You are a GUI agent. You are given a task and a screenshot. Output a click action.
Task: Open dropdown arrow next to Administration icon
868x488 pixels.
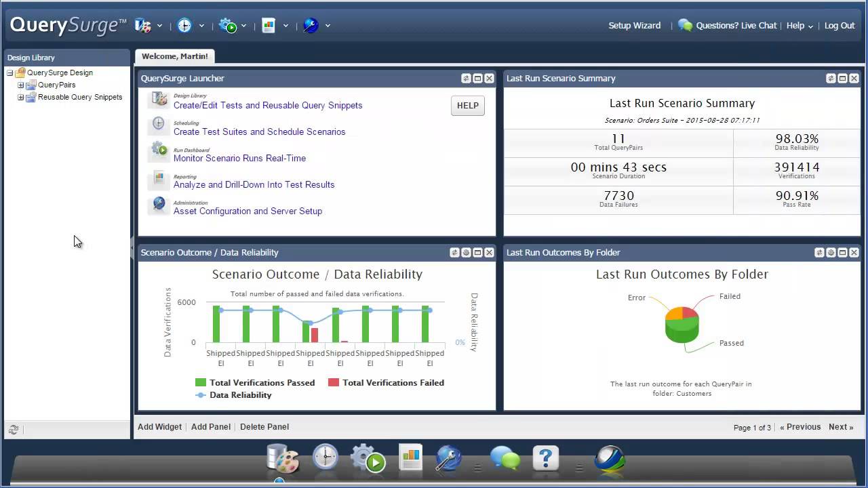click(328, 26)
